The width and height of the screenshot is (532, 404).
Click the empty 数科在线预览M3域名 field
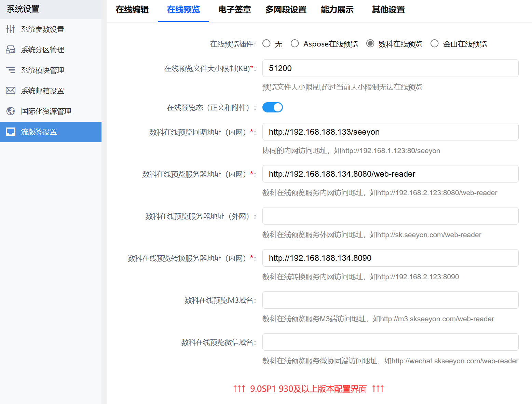pyautogui.click(x=390, y=300)
